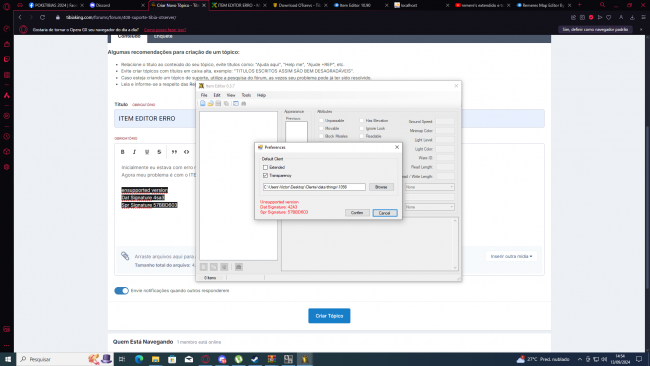The height and width of the screenshot is (366, 650).
Task: Click the client path field in Preferences
Action: (314, 187)
